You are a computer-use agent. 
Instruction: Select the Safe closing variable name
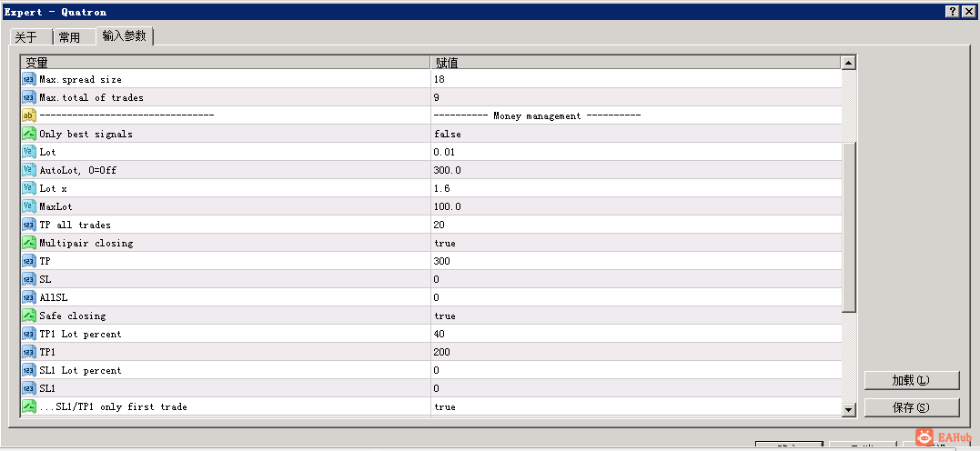[x=73, y=316]
